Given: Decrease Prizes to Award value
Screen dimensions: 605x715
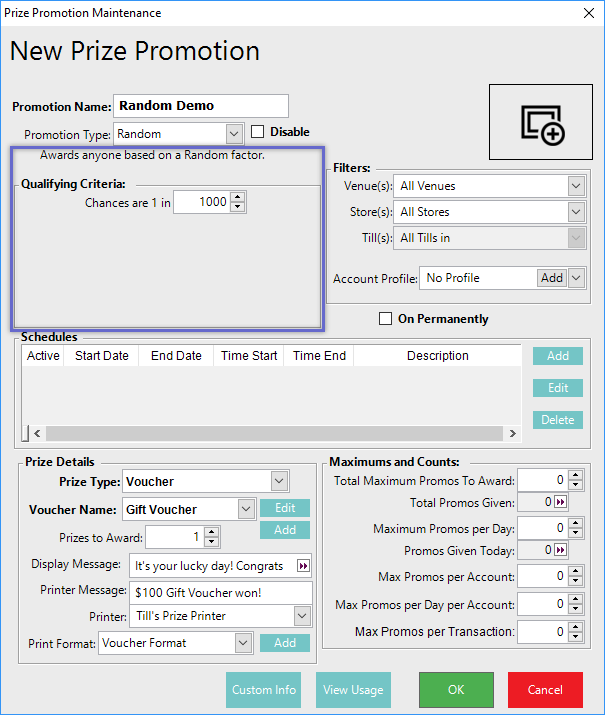Looking at the screenshot, I should 211,543.
